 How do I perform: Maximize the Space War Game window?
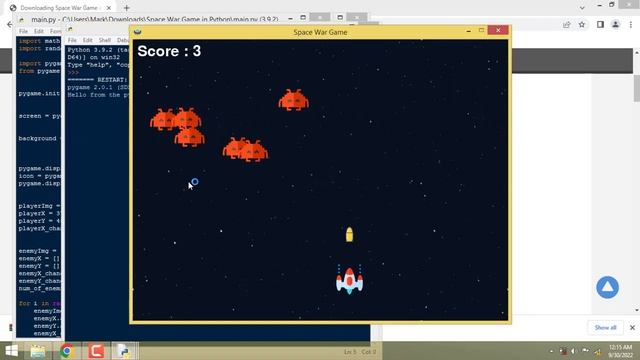pos(481,31)
